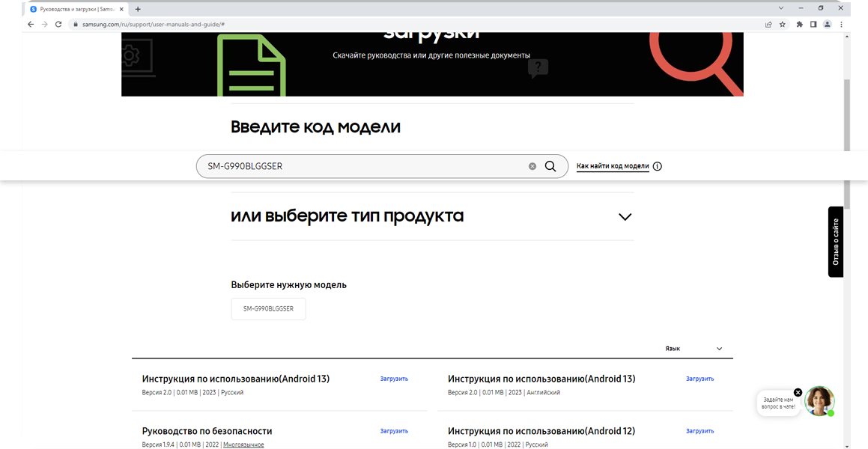Click the 'Выберите нужную модель' label
This screenshot has width=868, height=449.
[x=288, y=285]
